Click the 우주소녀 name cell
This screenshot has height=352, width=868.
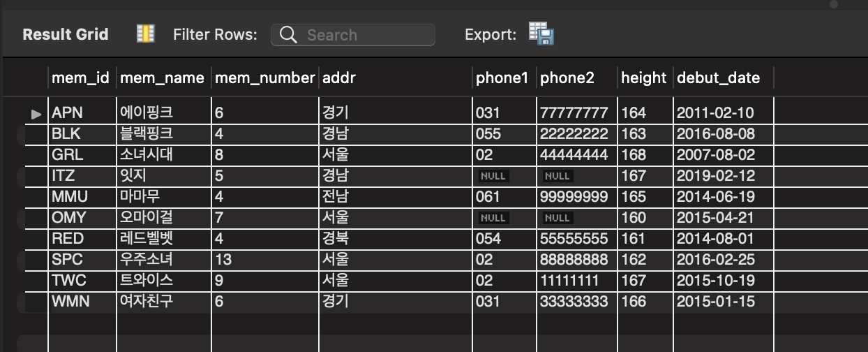(163, 260)
